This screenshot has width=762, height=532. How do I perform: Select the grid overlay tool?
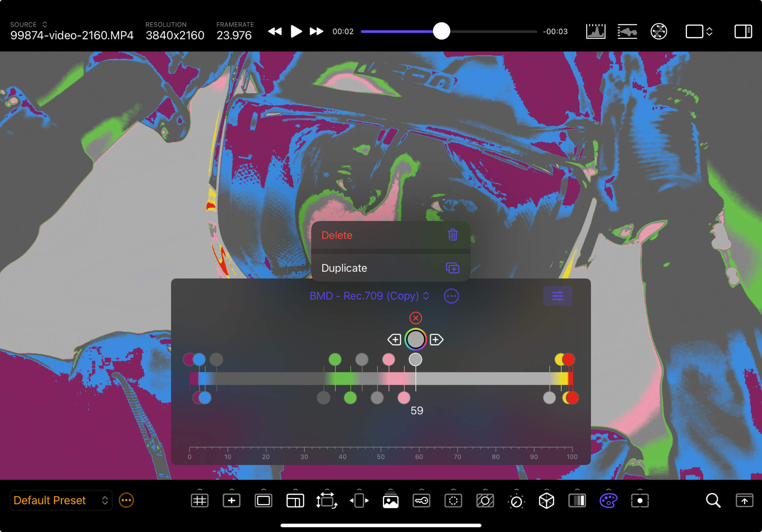[x=199, y=501]
